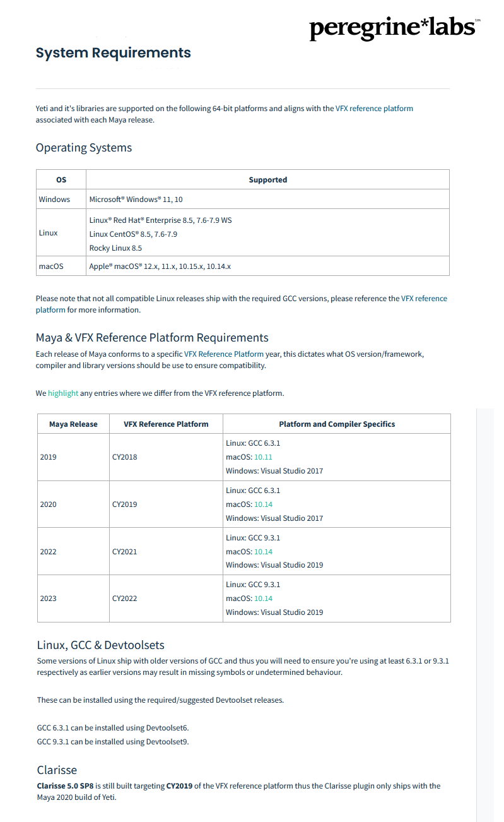
Task: Click 'Linux CentOS 8.5, 7.6-7.9' line
Action: [133, 234]
